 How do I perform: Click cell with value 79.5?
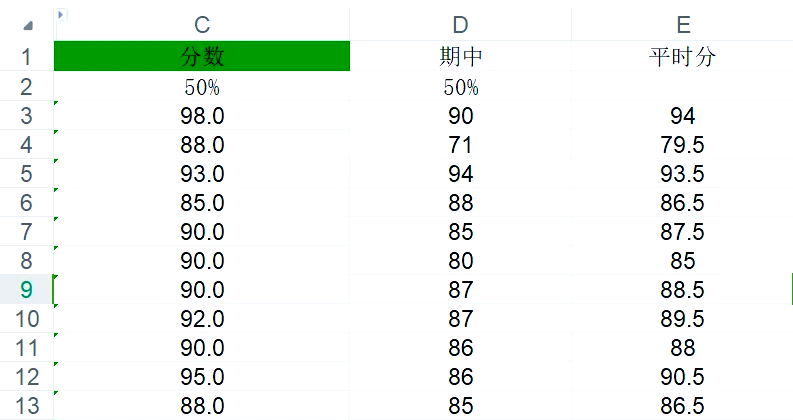(x=682, y=145)
